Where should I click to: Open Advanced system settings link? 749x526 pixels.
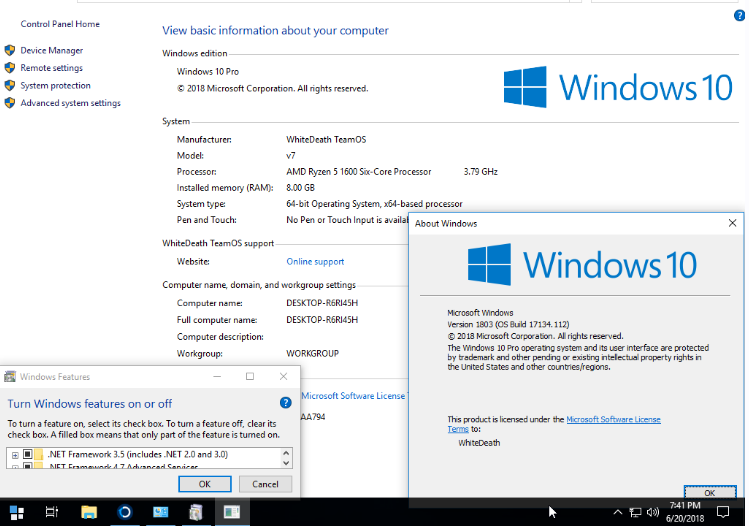click(71, 103)
